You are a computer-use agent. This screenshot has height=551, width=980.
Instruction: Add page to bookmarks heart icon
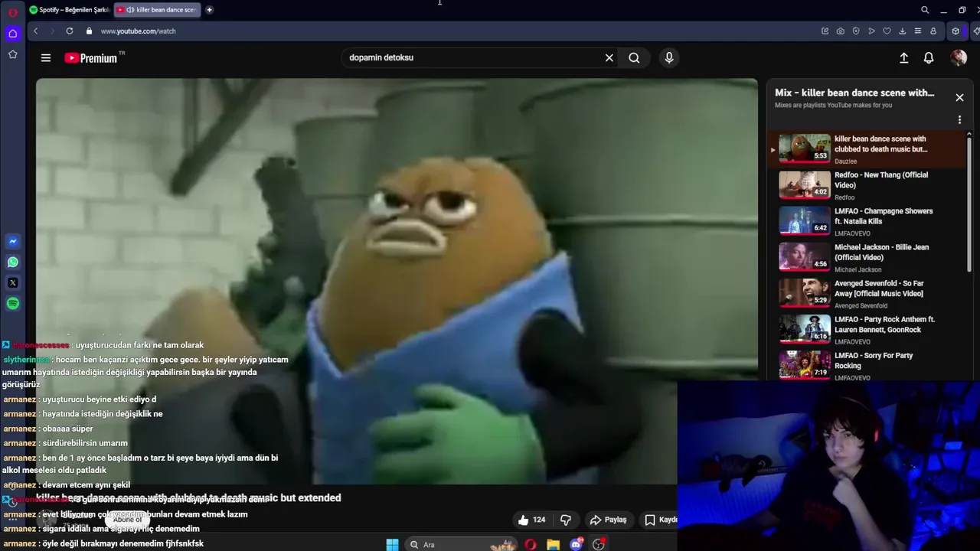pos(887,31)
